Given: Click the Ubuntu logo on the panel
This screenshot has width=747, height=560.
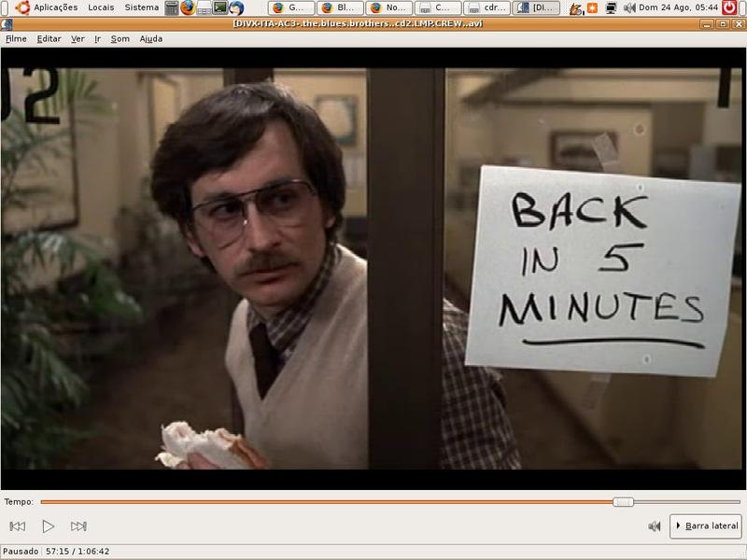Looking at the screenshot, I should pos(22,7).
